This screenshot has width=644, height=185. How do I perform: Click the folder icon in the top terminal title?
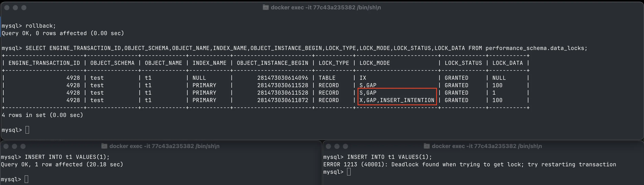click(x=266, y=7)
